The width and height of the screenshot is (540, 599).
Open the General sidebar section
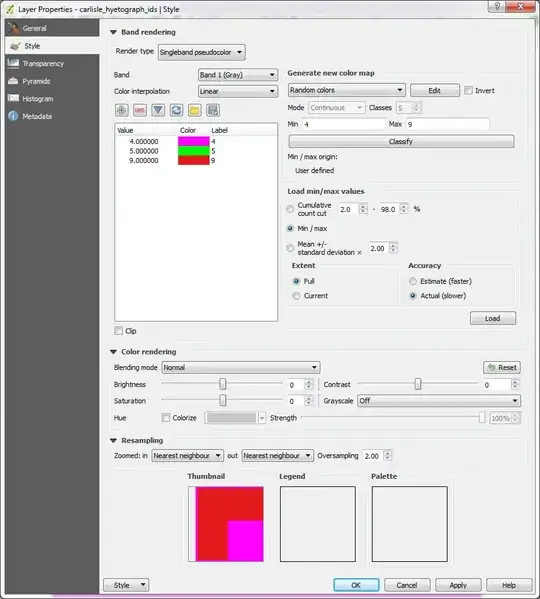[52, 28]
